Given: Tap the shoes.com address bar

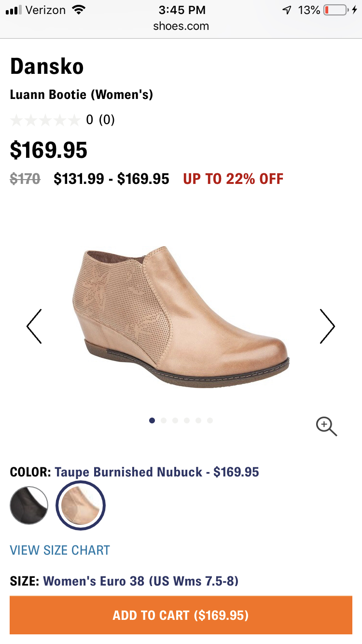Looking at the screenshot, I should 181,26.
